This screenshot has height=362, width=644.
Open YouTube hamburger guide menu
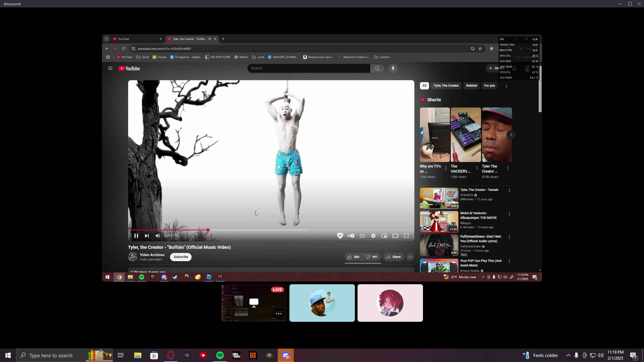coord(110,68)
